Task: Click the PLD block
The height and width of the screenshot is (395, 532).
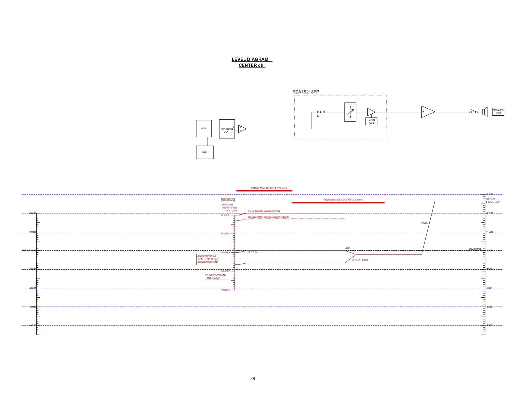Action: pyautogui.click(x=203, y=129)
